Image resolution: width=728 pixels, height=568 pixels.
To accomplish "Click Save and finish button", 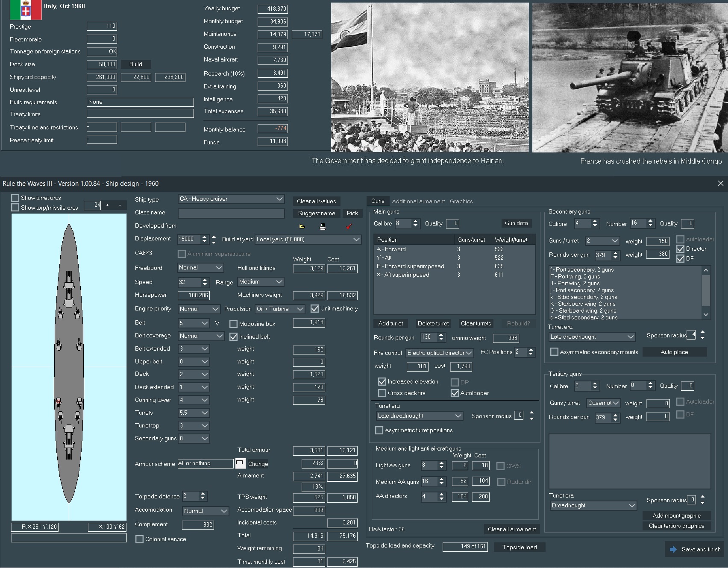I will coord(695,549).
